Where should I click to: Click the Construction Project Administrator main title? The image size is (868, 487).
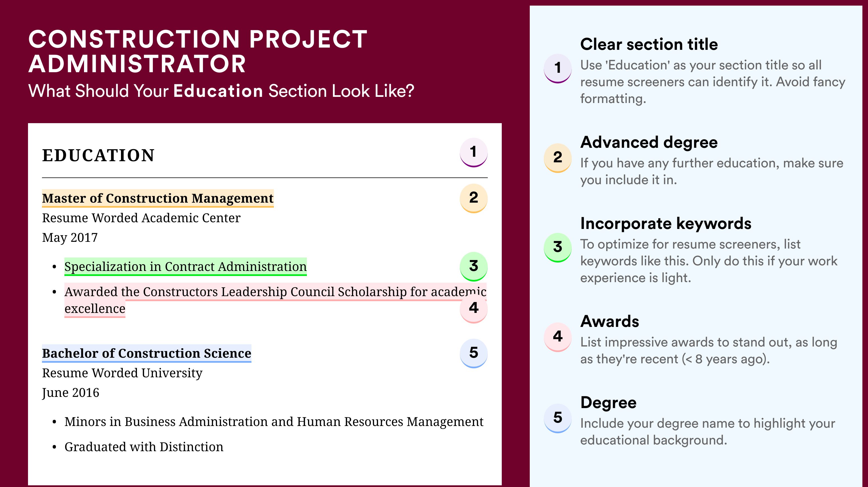(x=198, y=51)
